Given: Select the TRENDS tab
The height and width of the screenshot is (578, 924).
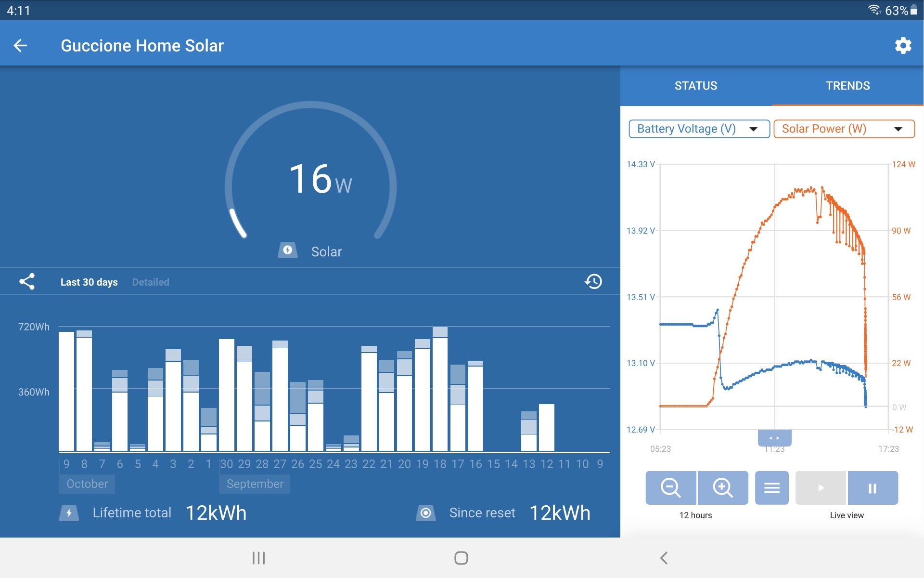Looking at the screenshot, I should click(847, 86).
